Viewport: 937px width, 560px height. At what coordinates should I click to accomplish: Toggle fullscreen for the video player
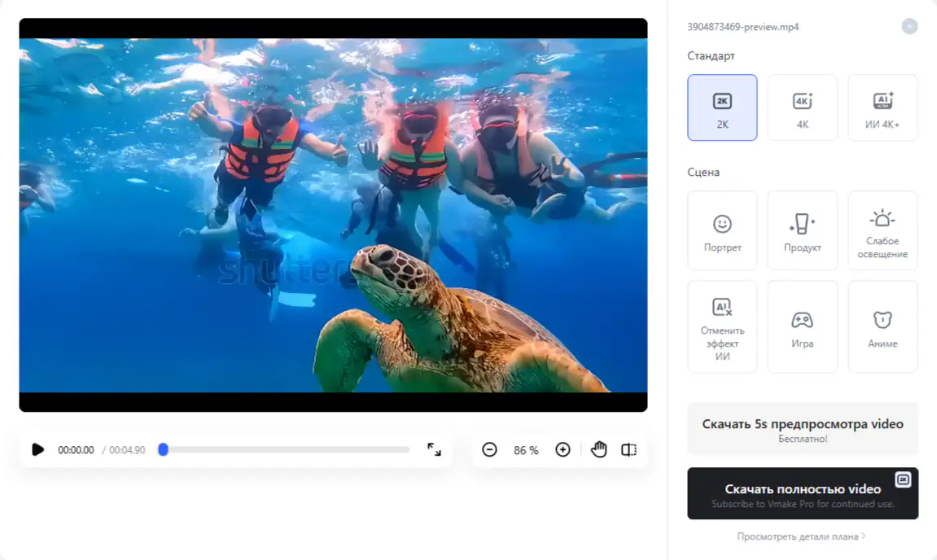click(x=435, y=449)
